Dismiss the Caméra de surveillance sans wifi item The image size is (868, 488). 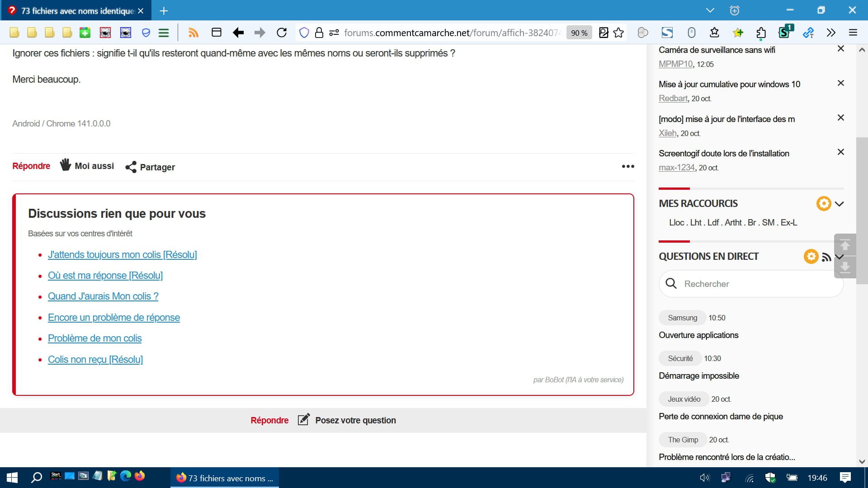tap(840, 48)
